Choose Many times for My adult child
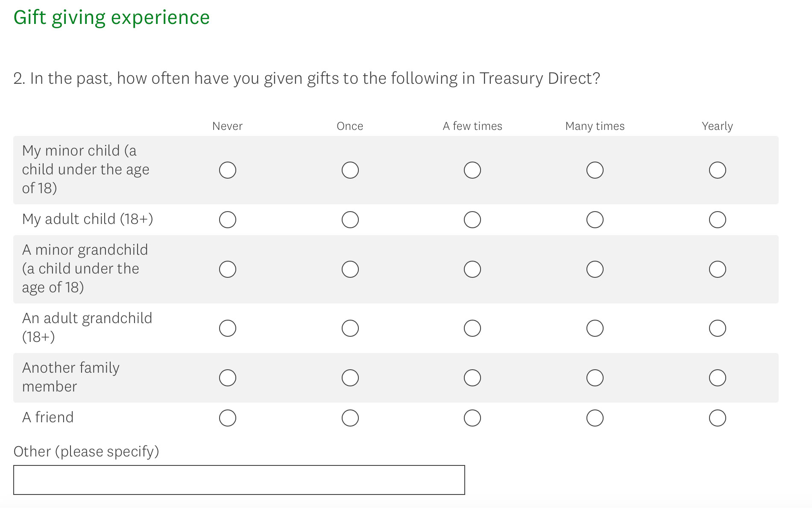Viewport: 812px width, 518px height. click(x=595, y=220)
